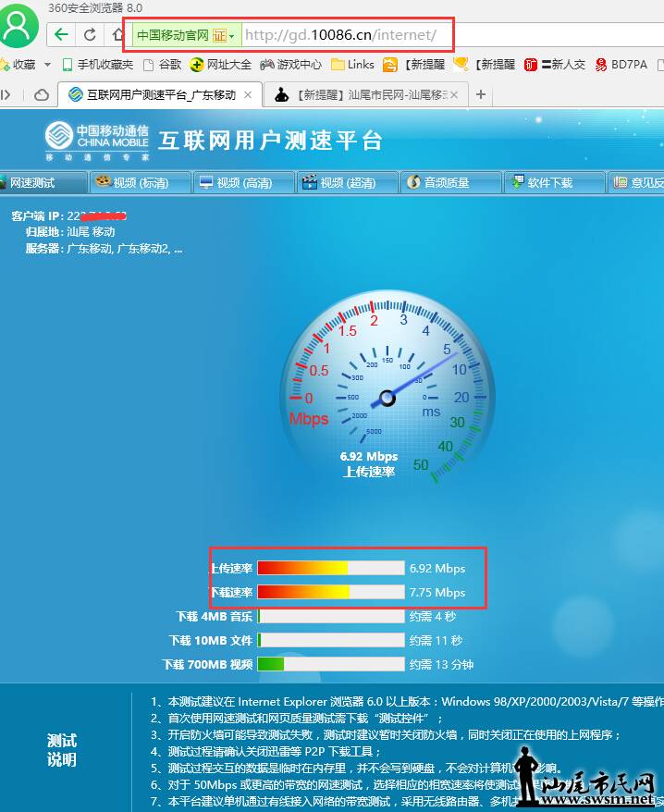This screenshot has width=664, height=812.
Task: Open the 收藏 favorites star bookmark
Action: click(x=18, y=64)
